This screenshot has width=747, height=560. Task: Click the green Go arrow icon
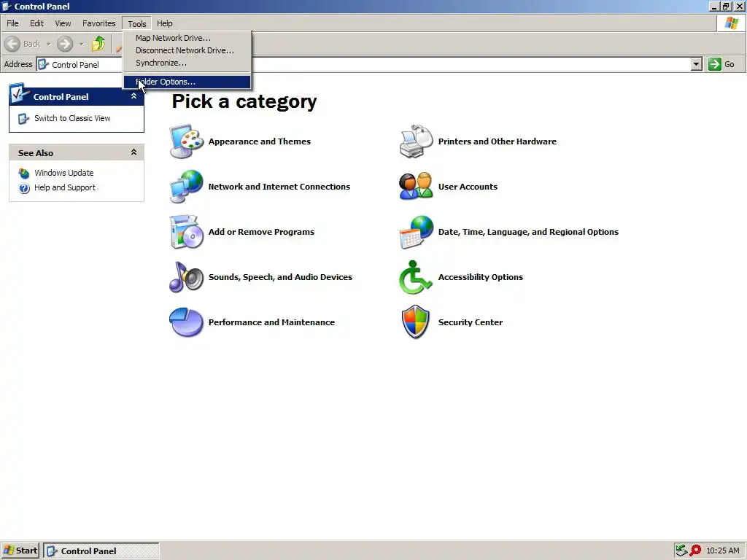(715, 64)
